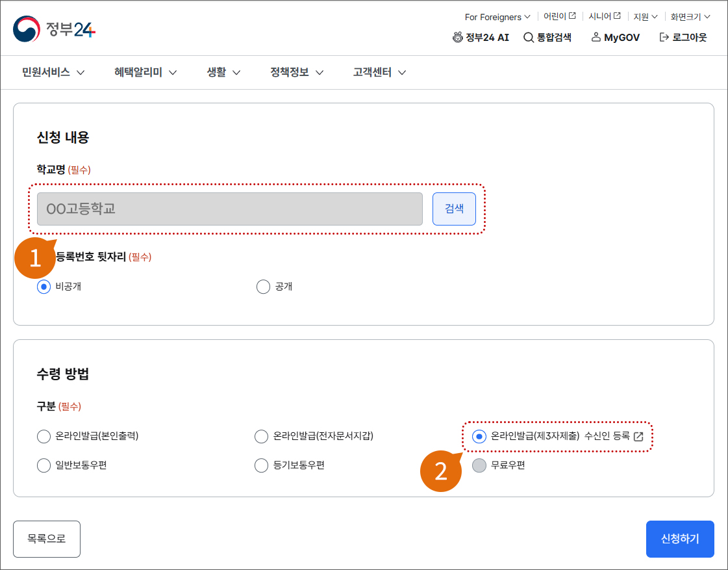Expand 화면크기 dropdown
Screen dimensions: 728x570
[x=690, y=17]
